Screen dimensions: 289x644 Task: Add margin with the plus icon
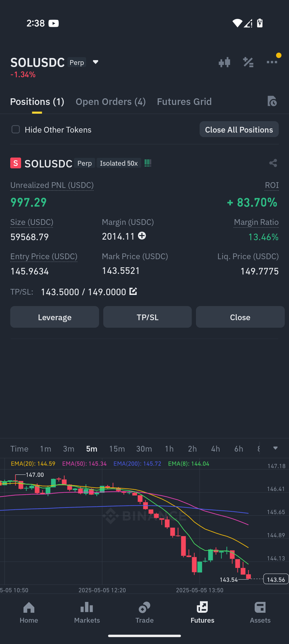[142, 236]
